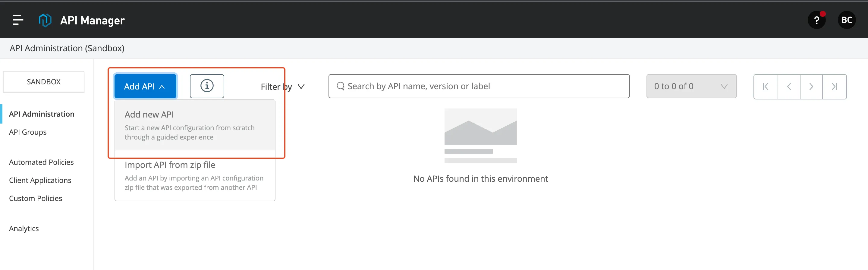Click the information icon button
Image resolution: width=868 pixels, height=270 pixels.
click(207, 86)
